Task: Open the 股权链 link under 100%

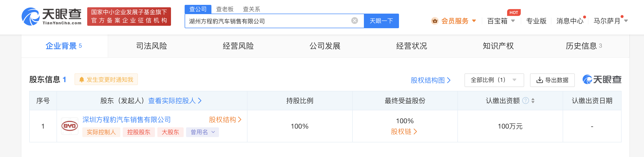Action: [404, 131]
